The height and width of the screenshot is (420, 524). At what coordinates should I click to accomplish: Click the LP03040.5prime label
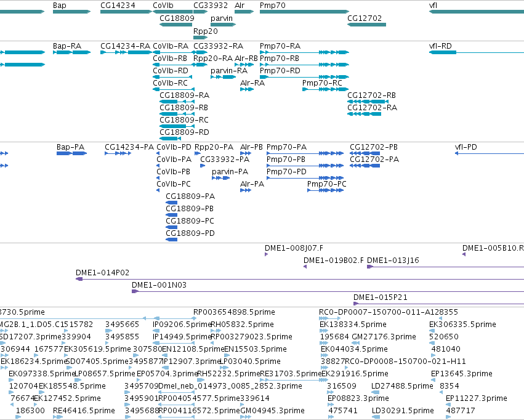click(x=250, y=361)
